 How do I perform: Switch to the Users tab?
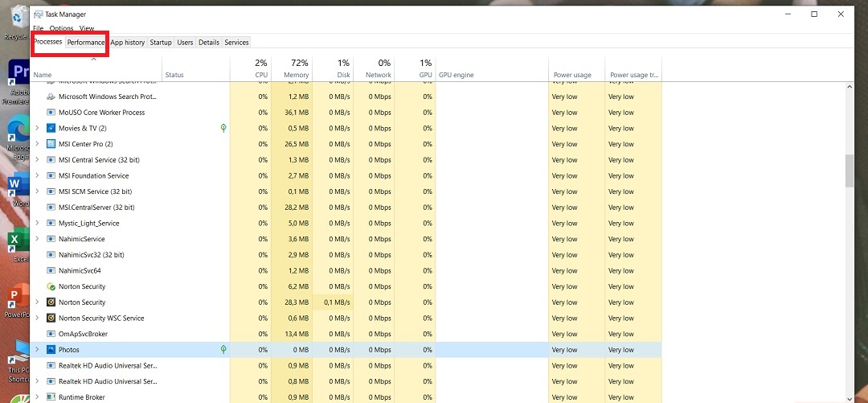(x=185, y=42)
